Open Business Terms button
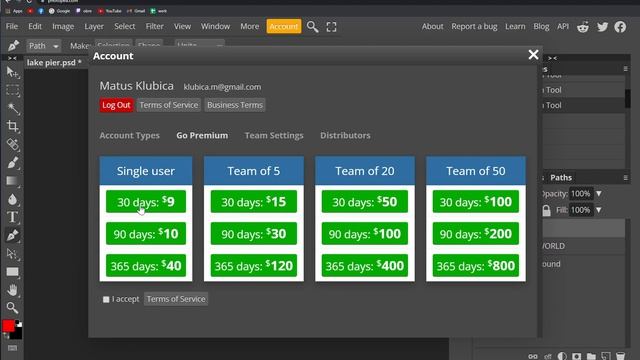Screen dimensions: 640x360 click(235, 105)
